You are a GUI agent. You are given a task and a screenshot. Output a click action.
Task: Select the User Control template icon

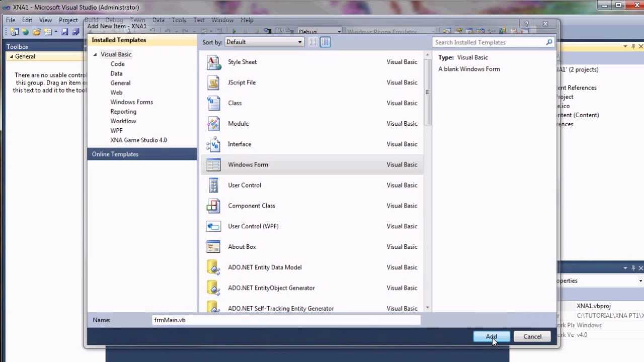(x=213, y=185)
